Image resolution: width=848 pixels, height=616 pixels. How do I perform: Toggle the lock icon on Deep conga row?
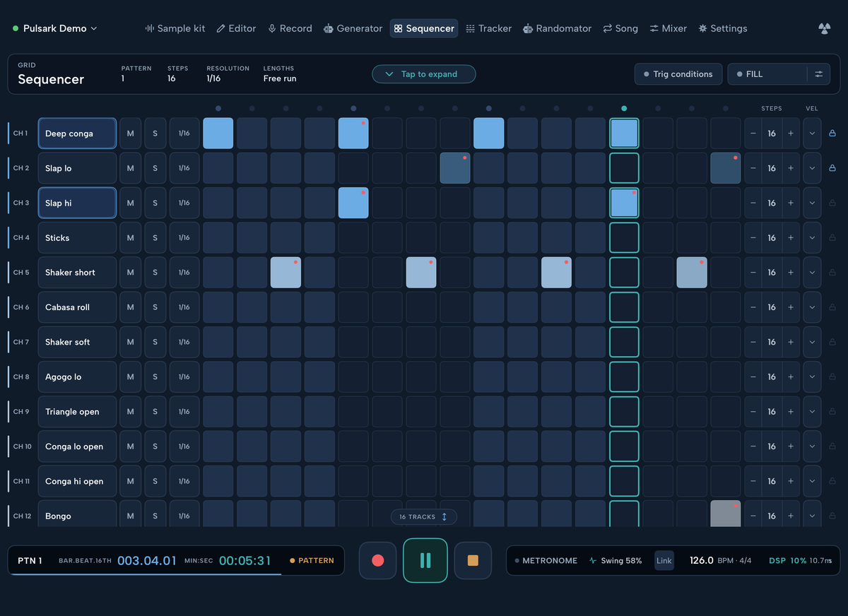point(832,134)
